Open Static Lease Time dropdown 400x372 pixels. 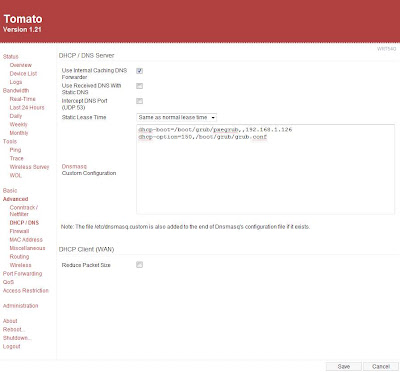[177, 117]
